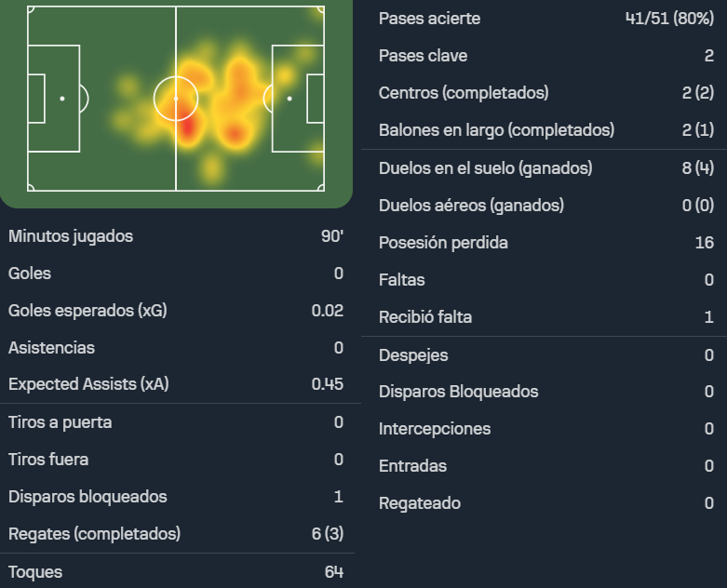Select the Minutos jugados stat row

pos(176,236)
